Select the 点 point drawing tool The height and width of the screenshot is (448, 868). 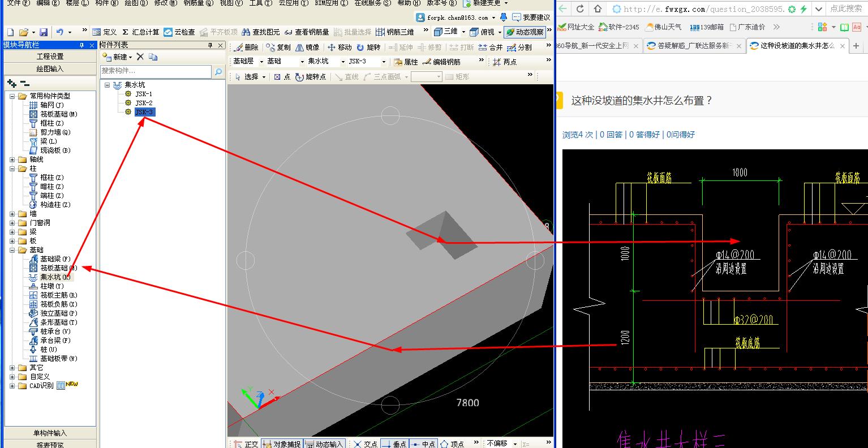[x=282, y=76]
